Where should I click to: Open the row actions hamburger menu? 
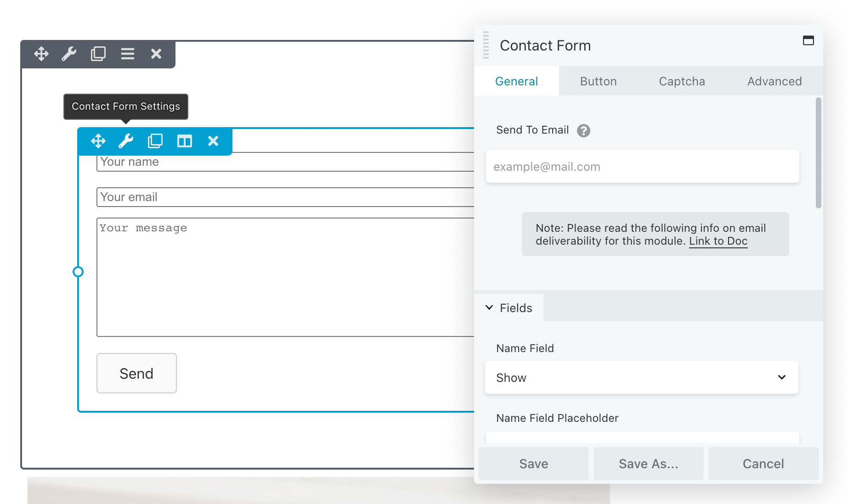(x=128, y=54)
